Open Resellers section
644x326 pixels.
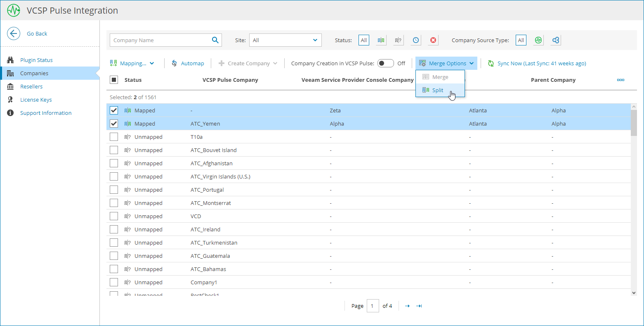[31, 86]
